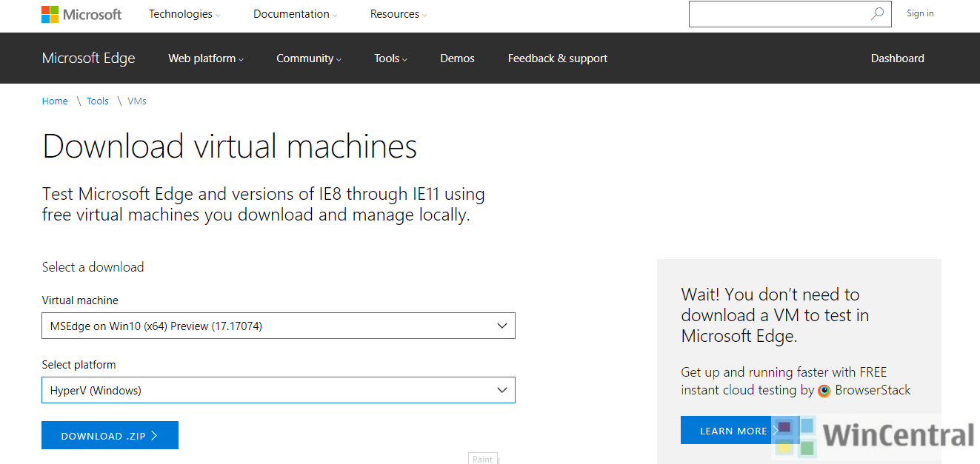Navigate to Home via the breadcrumb

(54, 101)
